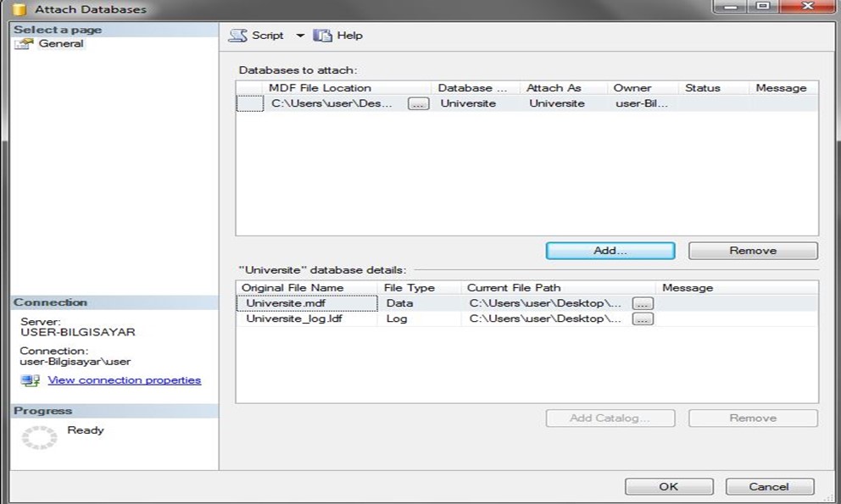Open View connection properties link
The image size is (841, 504).
(124, 380)
